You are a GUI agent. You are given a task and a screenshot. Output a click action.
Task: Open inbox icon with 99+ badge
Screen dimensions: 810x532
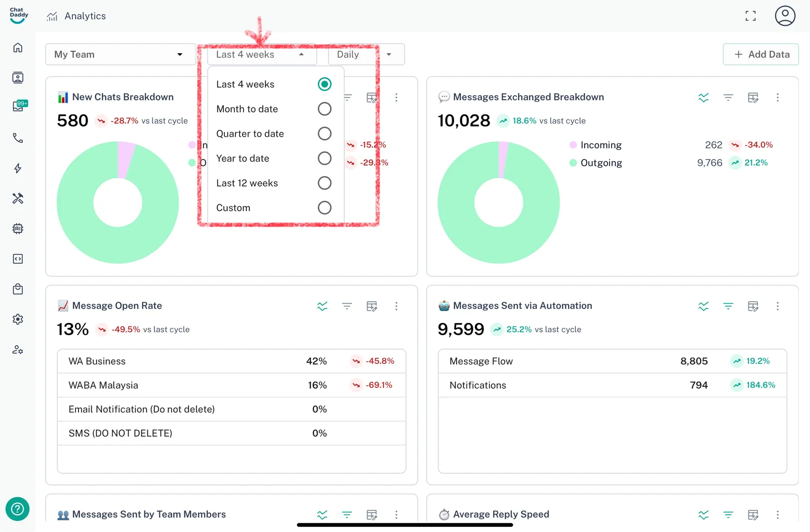pos(19,106)
